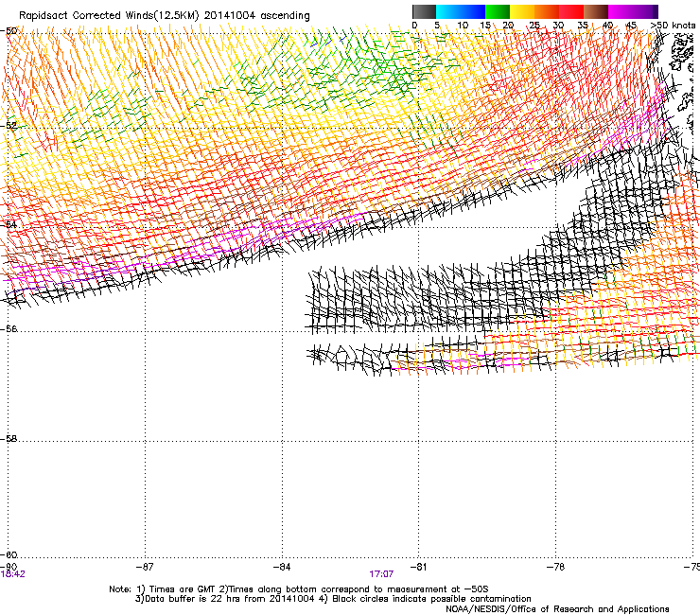700x615 pixels.
Task: Click the legend label '45'
Action: (x=631, y=25)
